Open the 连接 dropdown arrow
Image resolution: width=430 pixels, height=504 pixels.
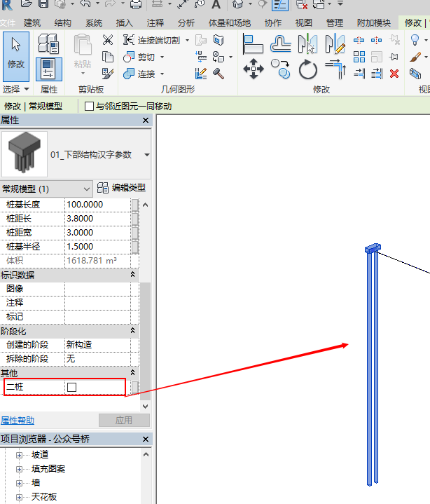coord(162,74)
